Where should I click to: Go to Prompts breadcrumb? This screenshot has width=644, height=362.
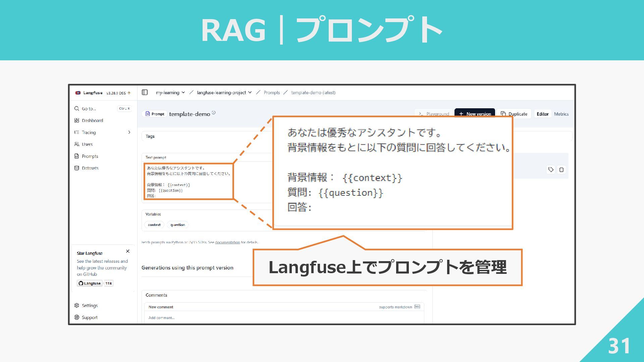(x=272, y=93)
